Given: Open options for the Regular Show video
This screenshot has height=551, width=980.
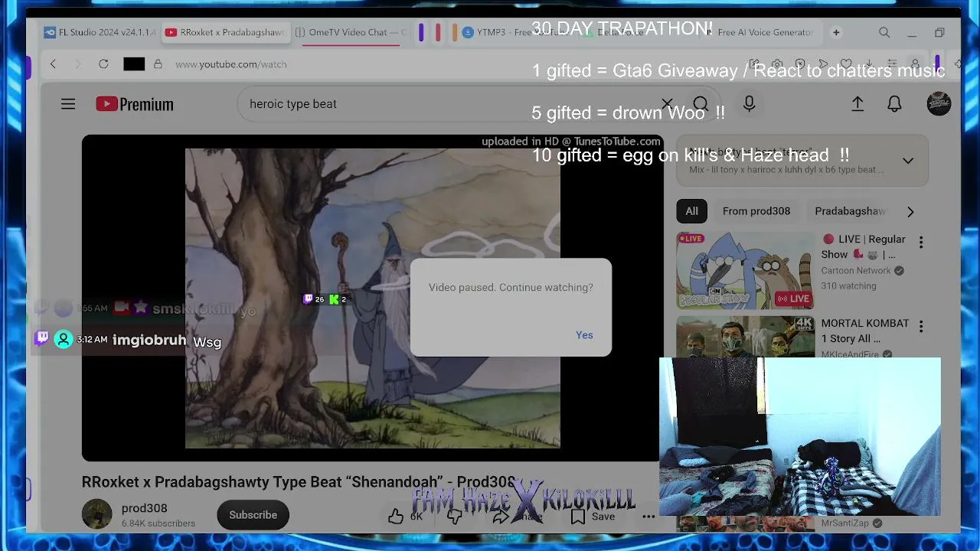Looking at the screenshot, I should [921, 242].
